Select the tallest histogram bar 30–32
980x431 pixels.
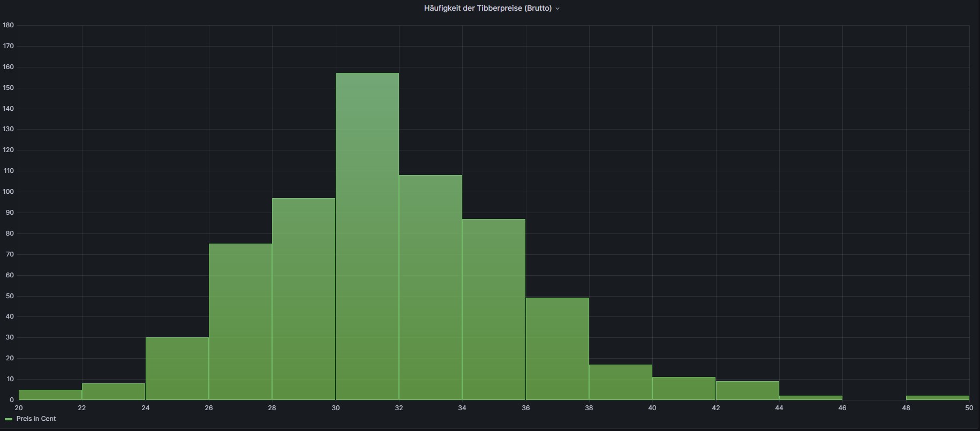click(367, 236)
